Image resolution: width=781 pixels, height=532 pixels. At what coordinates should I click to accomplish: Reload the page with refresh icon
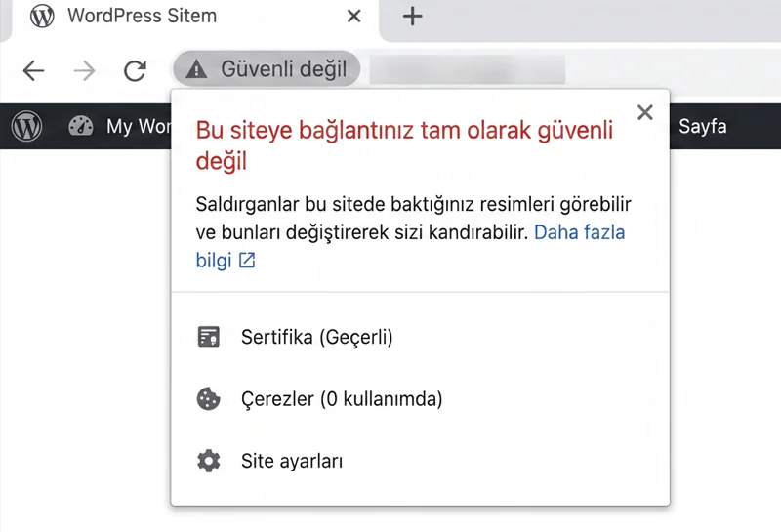[135, 70]
